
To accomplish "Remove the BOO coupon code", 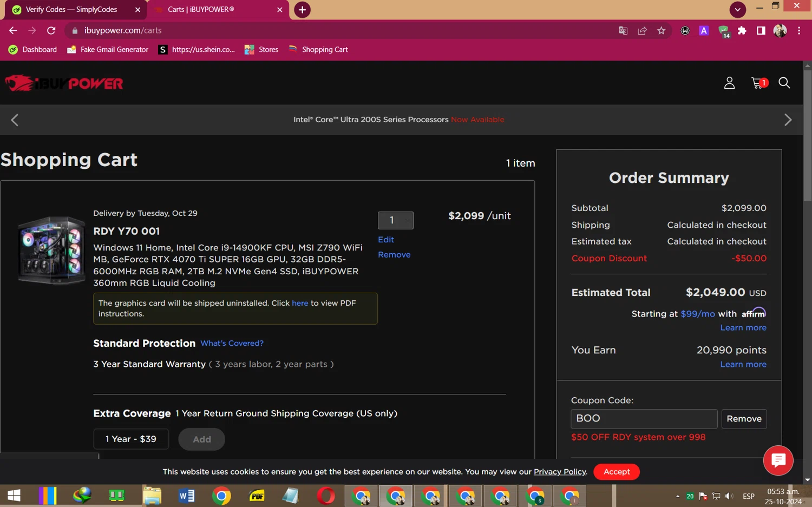I will coord(744,419).
